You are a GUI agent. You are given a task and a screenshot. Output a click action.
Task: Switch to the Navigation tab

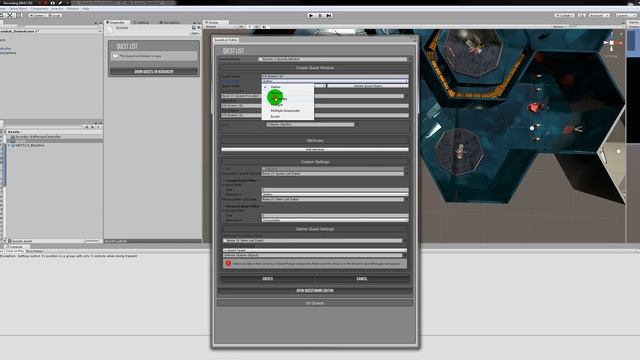click(x=169, y=22)
